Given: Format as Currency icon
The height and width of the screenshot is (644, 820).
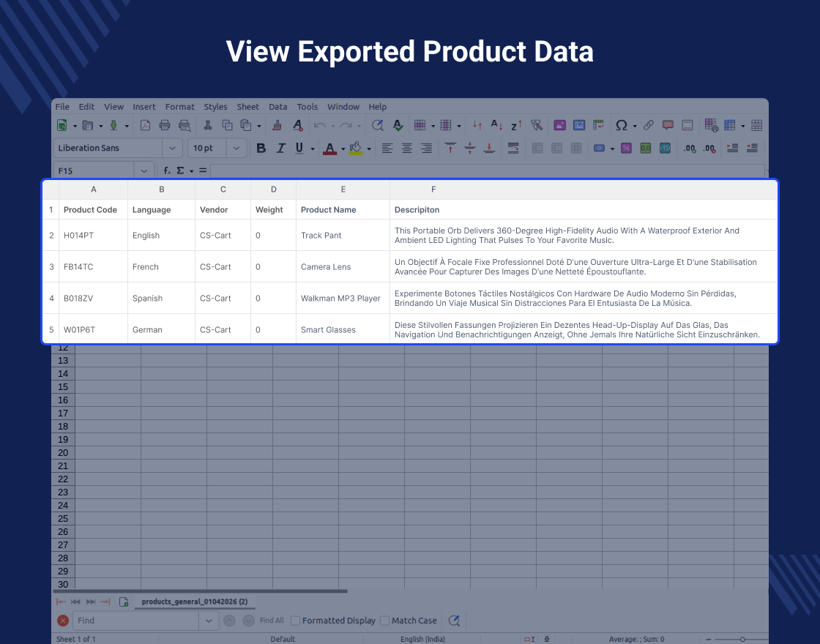Looking at the screenshot, I should 600,149.
